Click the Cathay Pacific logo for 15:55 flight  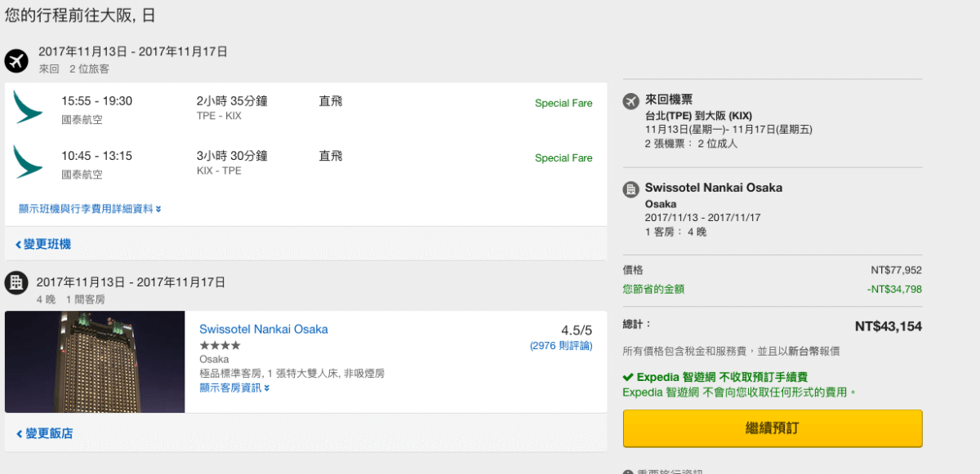click(x=28, y=109)
